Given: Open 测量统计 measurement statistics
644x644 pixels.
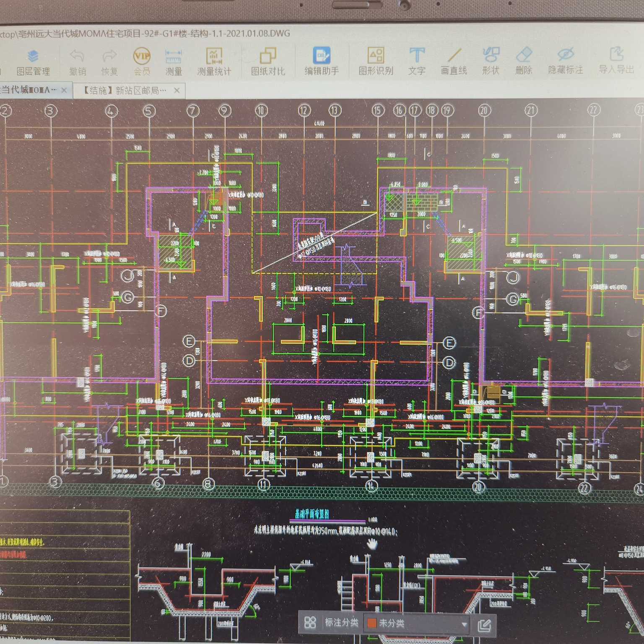Looking at the screenshot, I should [x=214, y=62].
